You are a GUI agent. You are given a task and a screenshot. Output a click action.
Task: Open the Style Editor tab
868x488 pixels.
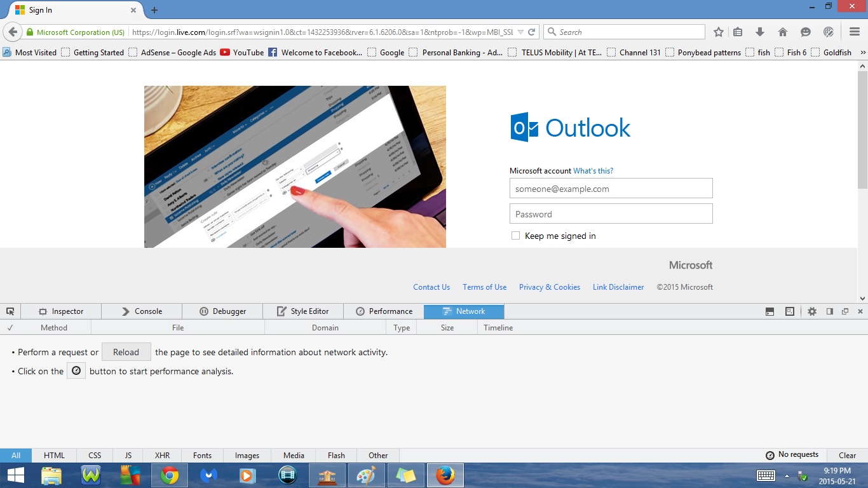(303, 311)
